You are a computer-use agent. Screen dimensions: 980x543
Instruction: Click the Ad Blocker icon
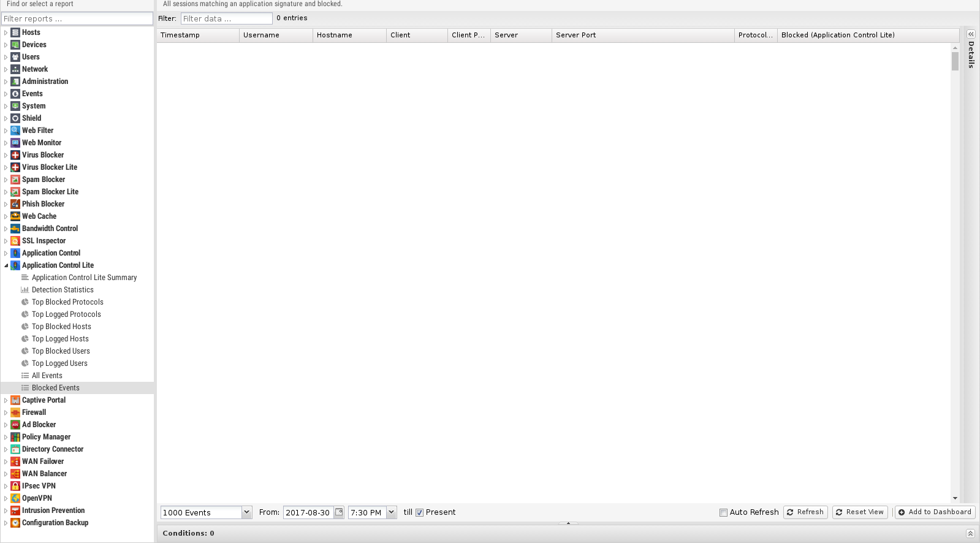coord(15,425)
